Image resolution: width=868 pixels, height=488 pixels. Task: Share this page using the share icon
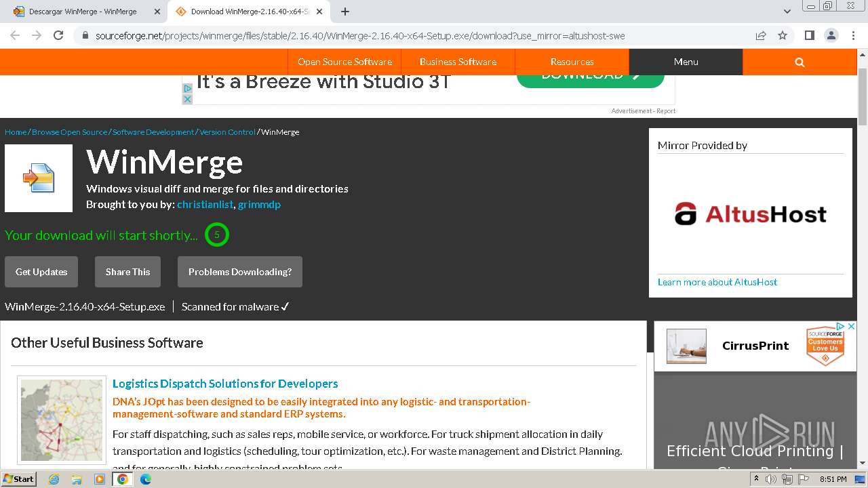point(761,35)
